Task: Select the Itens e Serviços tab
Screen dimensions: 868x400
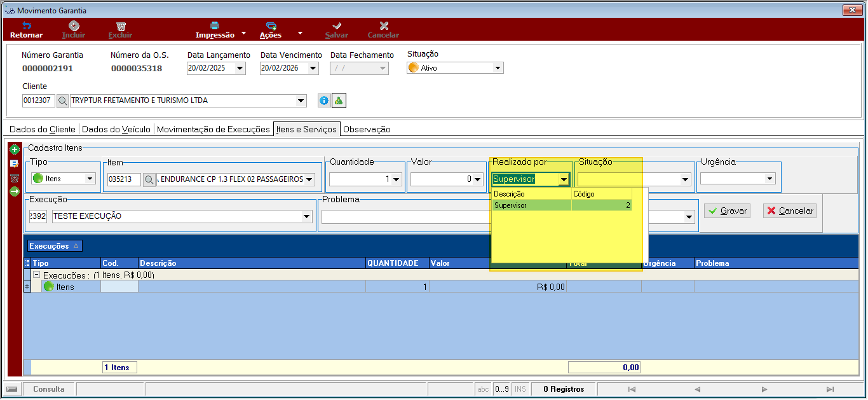Action: (x=306, y=129)
